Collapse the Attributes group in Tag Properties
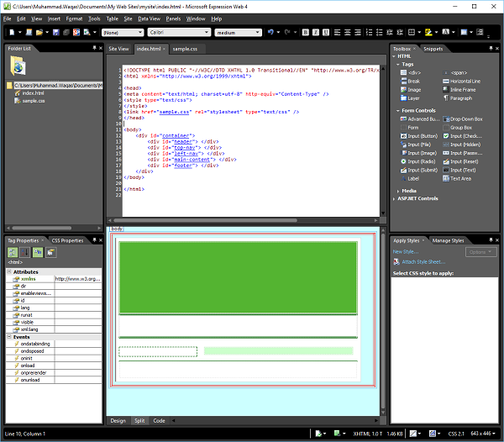The image size is (504, 442). 10,271
